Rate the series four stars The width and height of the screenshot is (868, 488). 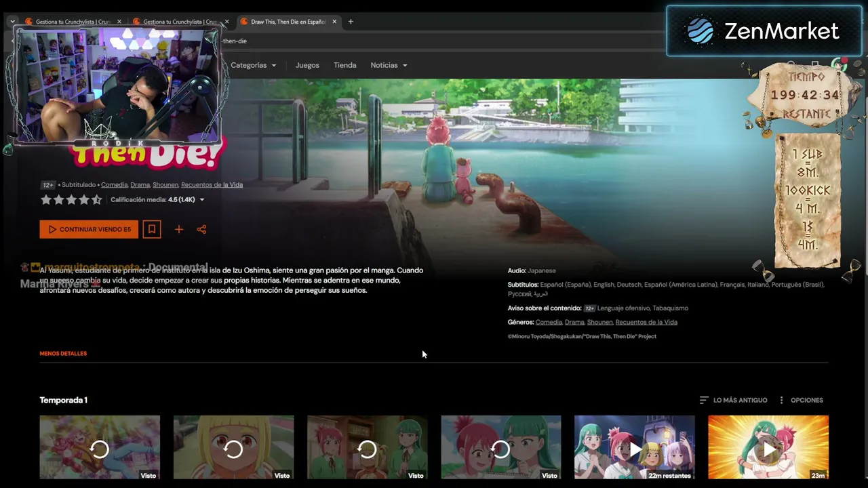pyautogui.click(x=84, y=200)
